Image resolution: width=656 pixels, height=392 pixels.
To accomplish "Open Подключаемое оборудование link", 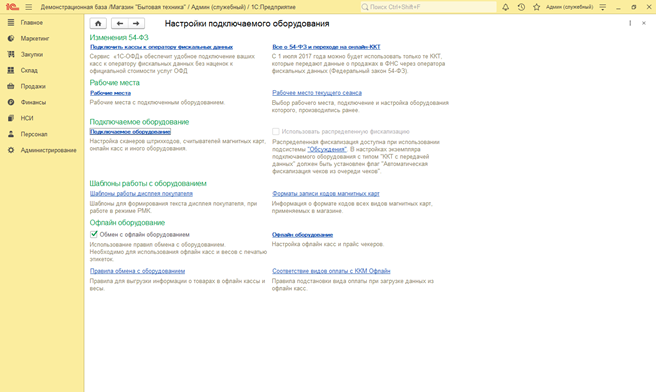I will point(130,132).
